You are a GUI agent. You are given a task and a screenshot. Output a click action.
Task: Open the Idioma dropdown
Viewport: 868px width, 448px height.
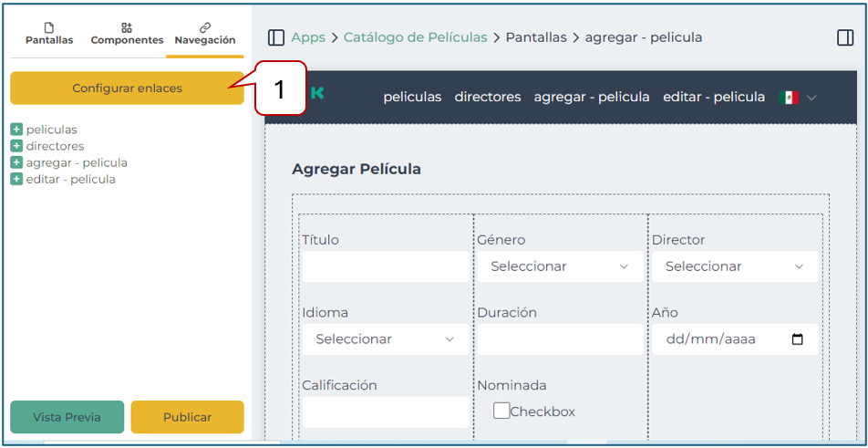(x=385, y=339)
